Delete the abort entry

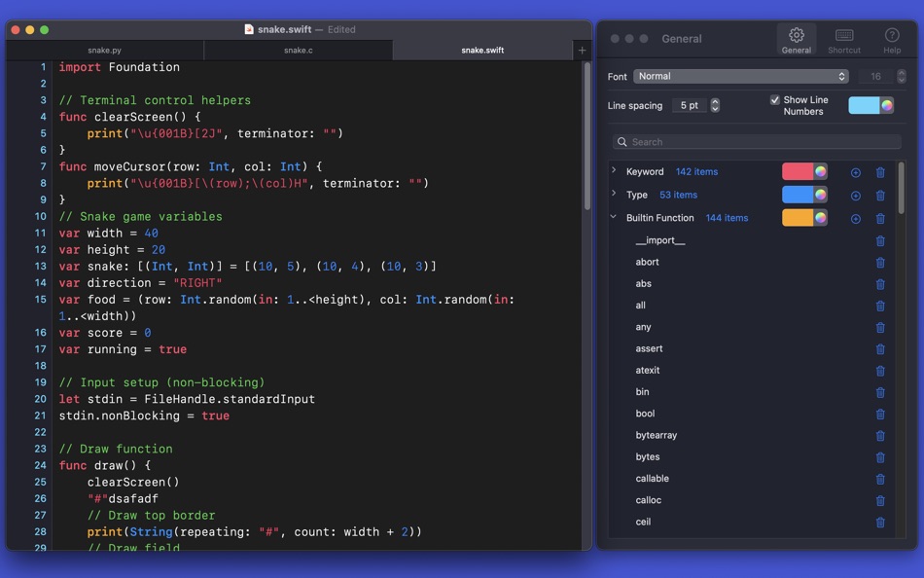coord(880,263)
